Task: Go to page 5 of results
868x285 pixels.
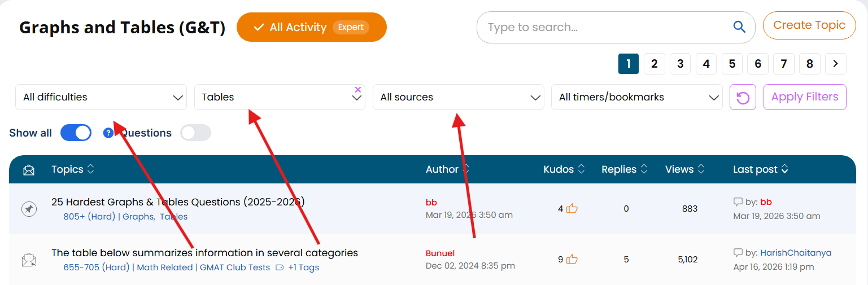Action: pyautogui.click(x=732, y=64)
